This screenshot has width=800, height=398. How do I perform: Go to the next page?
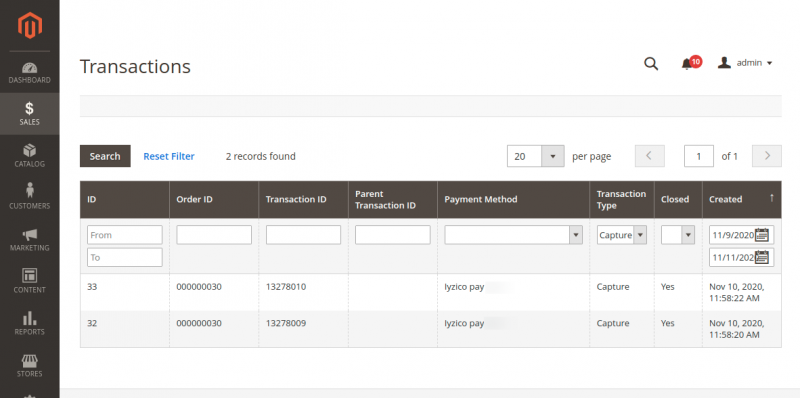tap(767, 156)
